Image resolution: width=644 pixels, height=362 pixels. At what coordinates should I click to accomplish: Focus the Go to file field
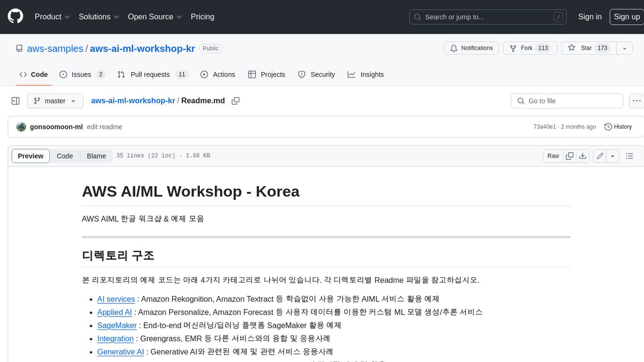(567, 101)
